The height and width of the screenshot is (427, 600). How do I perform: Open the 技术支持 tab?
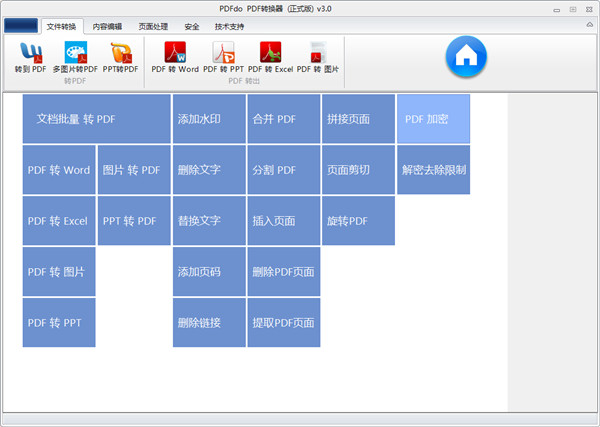tap(231, 26)
